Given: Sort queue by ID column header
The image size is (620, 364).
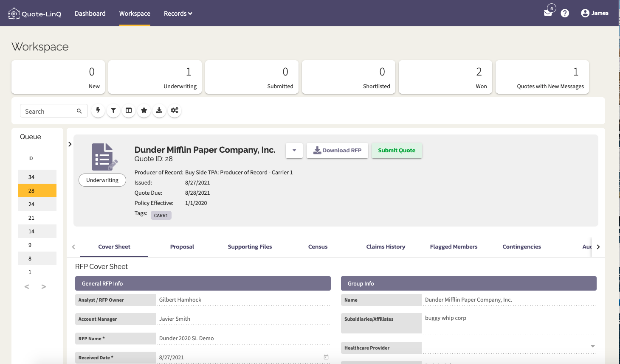Looking at the screenshot, I should (31, 158).
